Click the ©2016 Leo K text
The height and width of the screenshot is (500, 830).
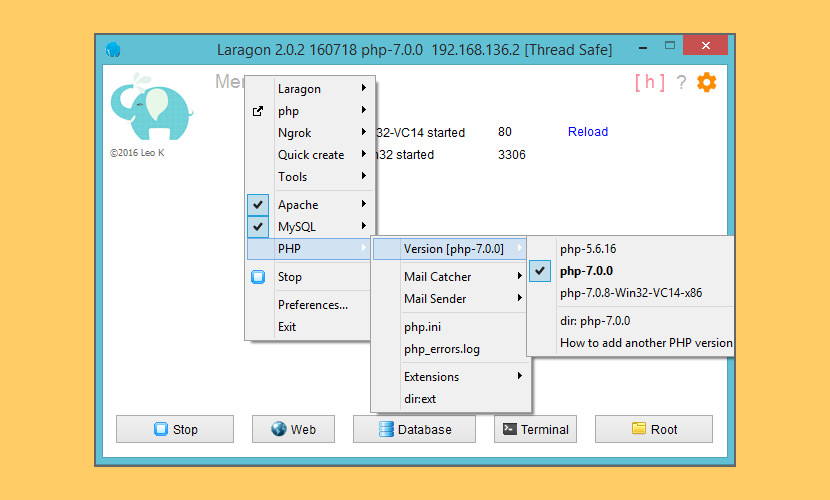tap(137, 153)
